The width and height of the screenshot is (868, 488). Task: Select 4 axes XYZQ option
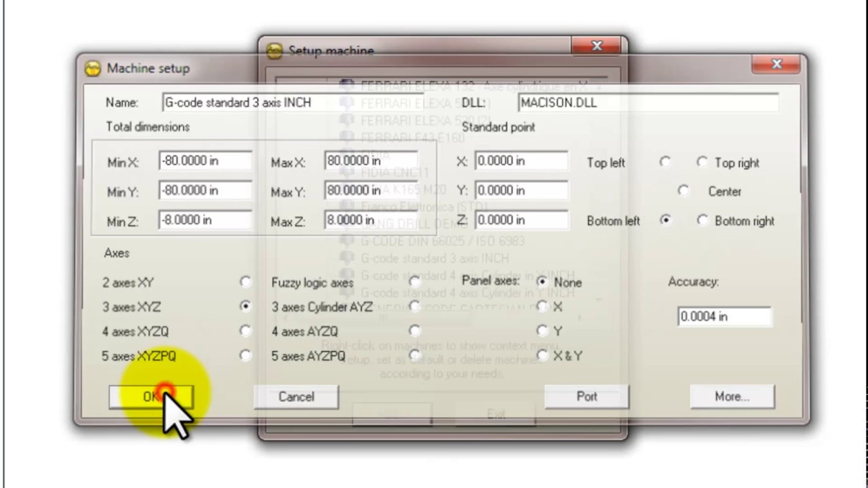coord(245,331)
